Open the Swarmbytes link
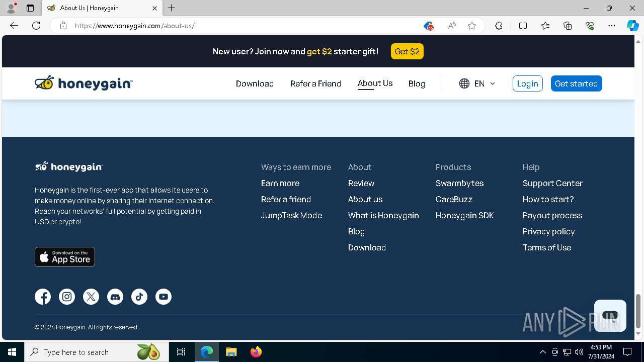 pyautogui.click(x=459, y=183)
